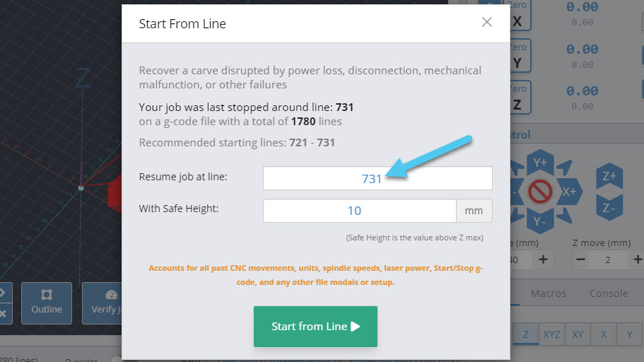
Task: Click the Outline button
Action: (47, 303)
